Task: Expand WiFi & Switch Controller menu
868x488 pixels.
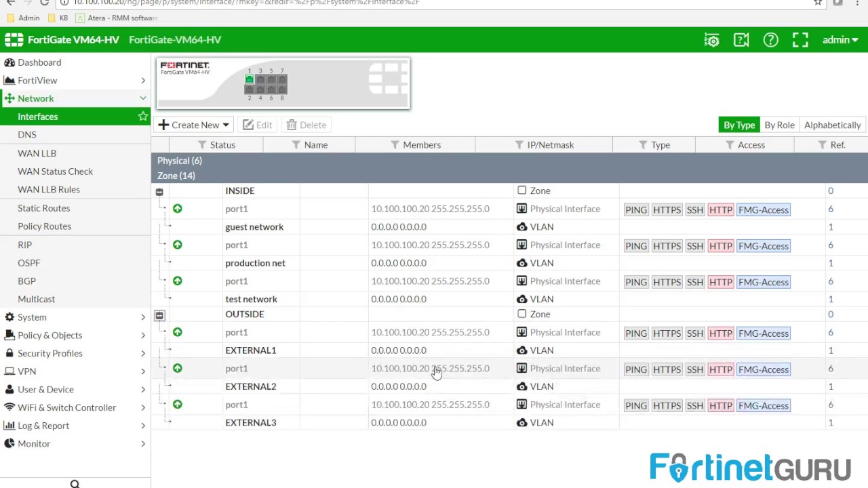Action: click(x=75, y=407)
